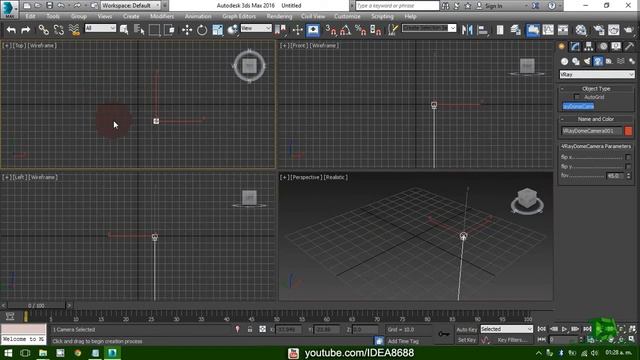Open the Create menu
The height and width of the screenshot is (360, 640).
[x=131, y=16]
